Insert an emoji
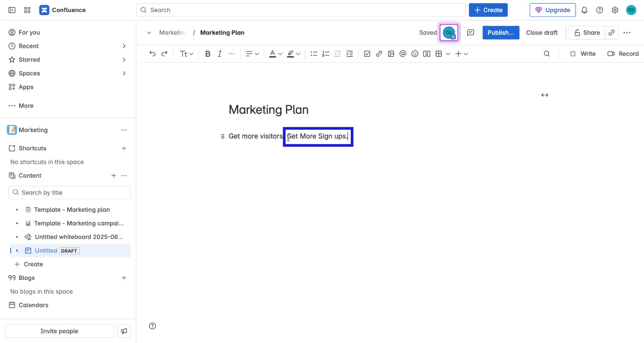This screenshot has height=343, width=644. [415, 54]
